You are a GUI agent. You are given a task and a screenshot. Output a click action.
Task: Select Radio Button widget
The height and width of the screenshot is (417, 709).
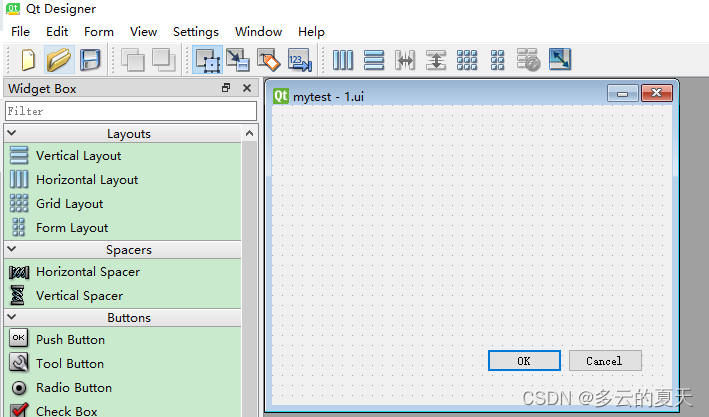123,388
